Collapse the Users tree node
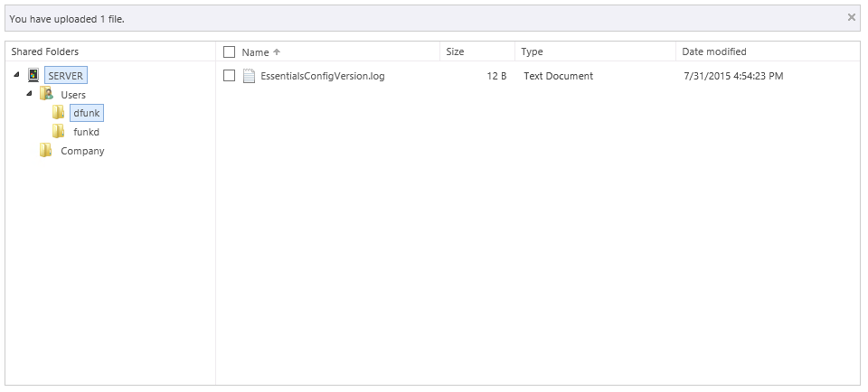 [29, 94]
